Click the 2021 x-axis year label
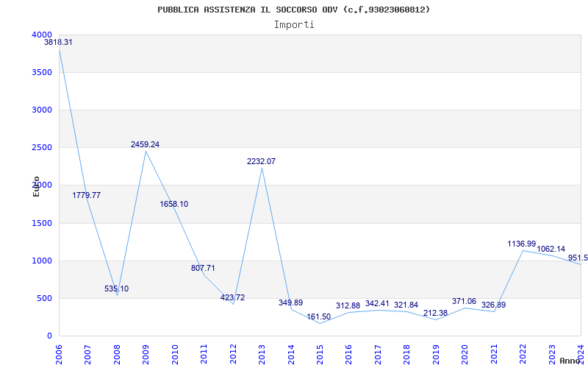The image size is (588, 368). (493, 354)
